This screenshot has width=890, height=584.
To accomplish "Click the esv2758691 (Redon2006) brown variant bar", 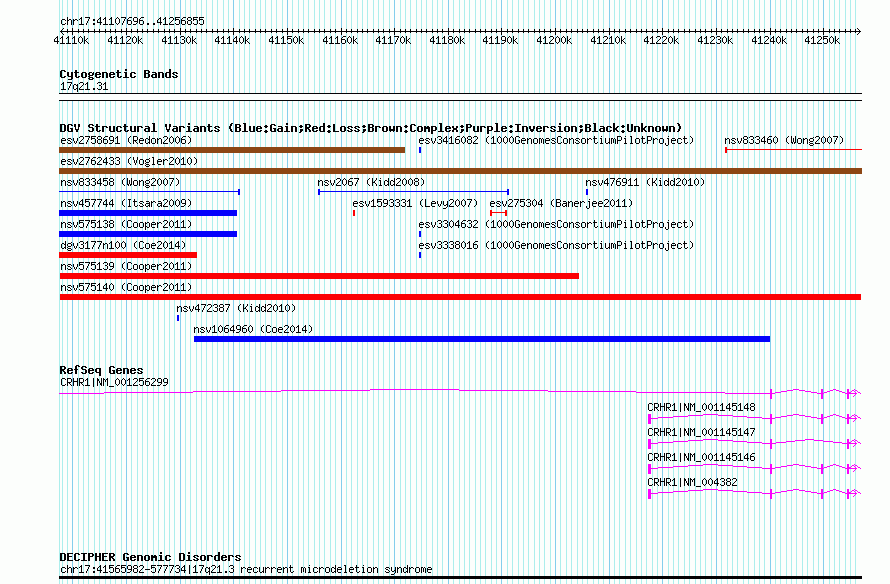I will tap(232, 150).
